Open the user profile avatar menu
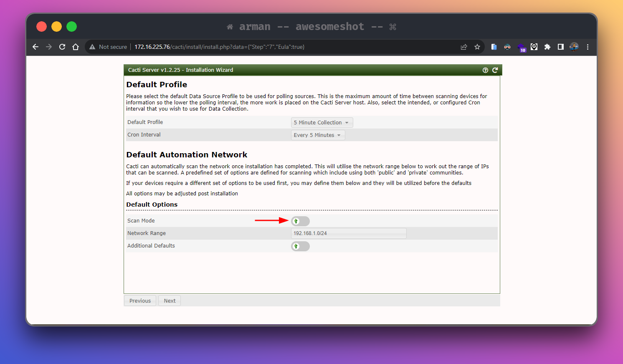 pyautogui.click(x=574, y=47)
